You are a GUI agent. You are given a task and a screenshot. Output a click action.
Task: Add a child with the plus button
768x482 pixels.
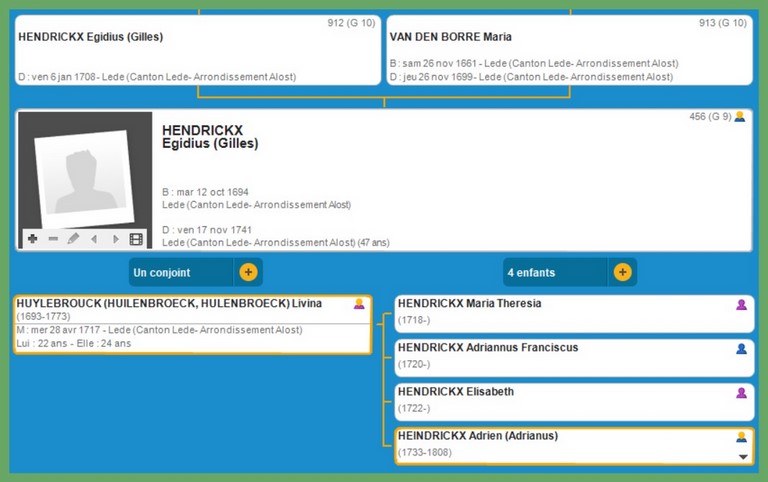(622, 272)
